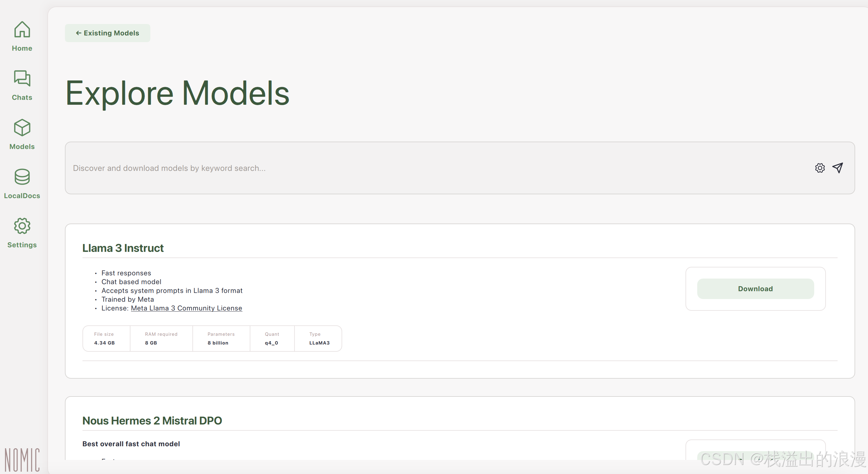Select 'Accepts system prompts in Llama 3 format'
Screen dimensions: 868x474
pos(172,291)
